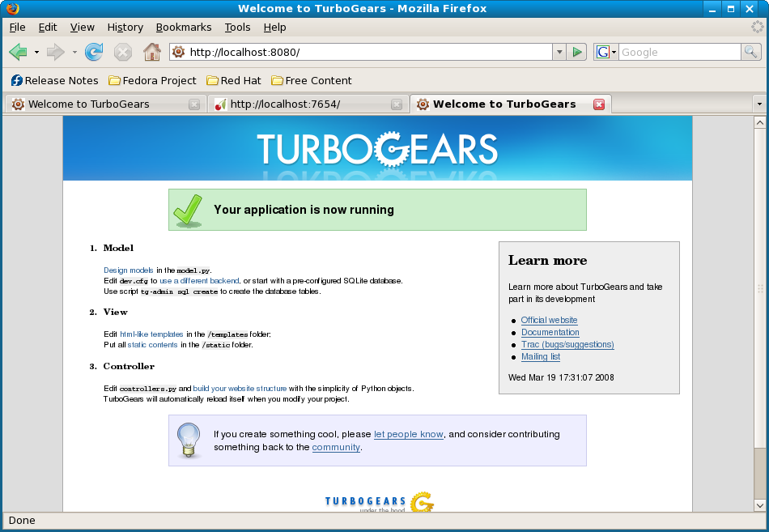Follow the Design models link

point(129,270)
